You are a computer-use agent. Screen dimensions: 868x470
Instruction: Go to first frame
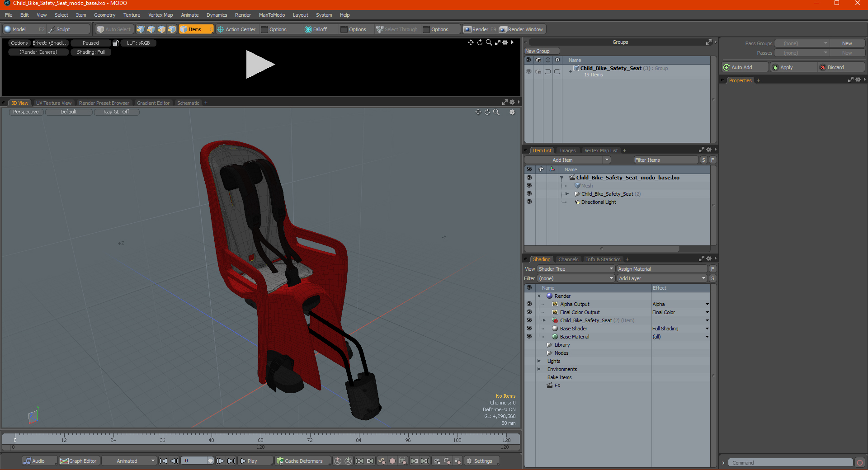pyautogui.click(x=164, y=461)
